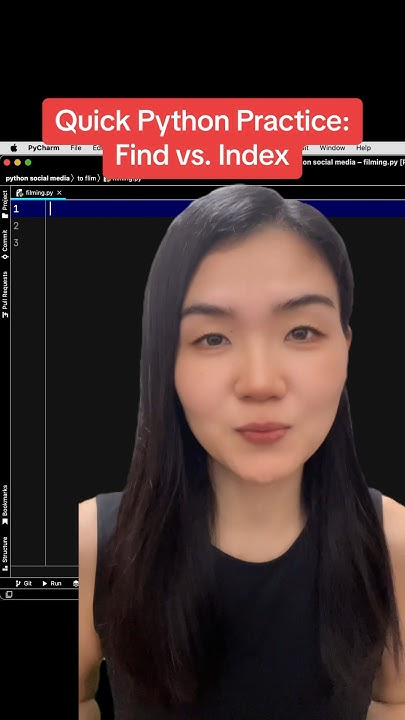This screenshot has width=405, height=720.
Task: Open the Help menu
Action: pyautogui.click(x=363, y=148)
